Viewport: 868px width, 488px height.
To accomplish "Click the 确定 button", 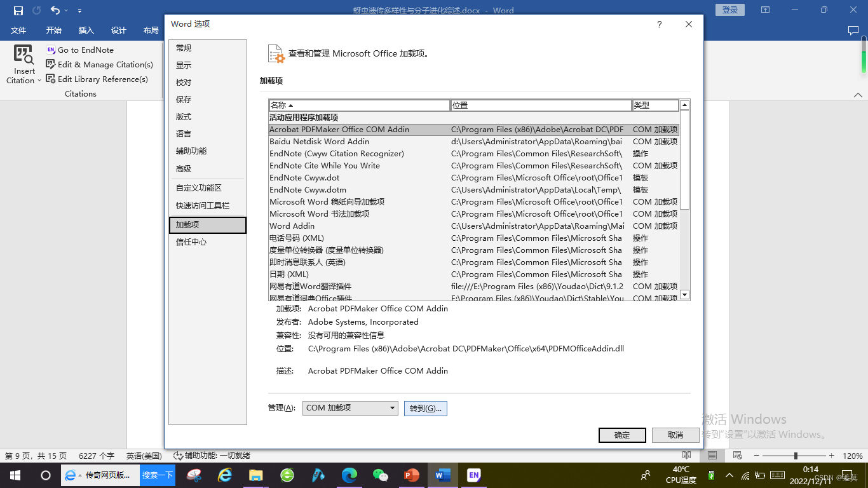I will tap(622, 435).
